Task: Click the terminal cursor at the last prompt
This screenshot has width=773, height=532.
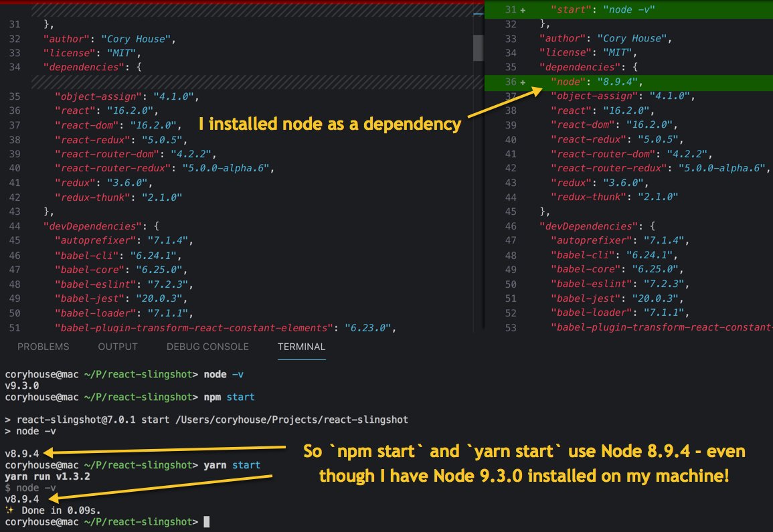Action: [207, 522]
